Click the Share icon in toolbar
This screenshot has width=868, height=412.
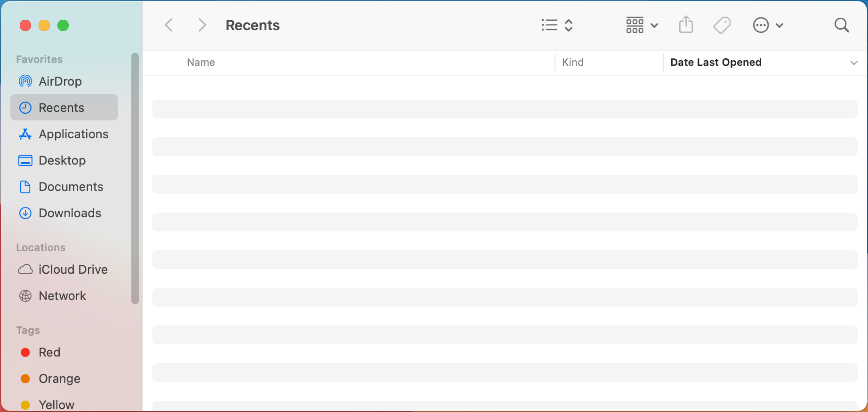tap(686, 25)
